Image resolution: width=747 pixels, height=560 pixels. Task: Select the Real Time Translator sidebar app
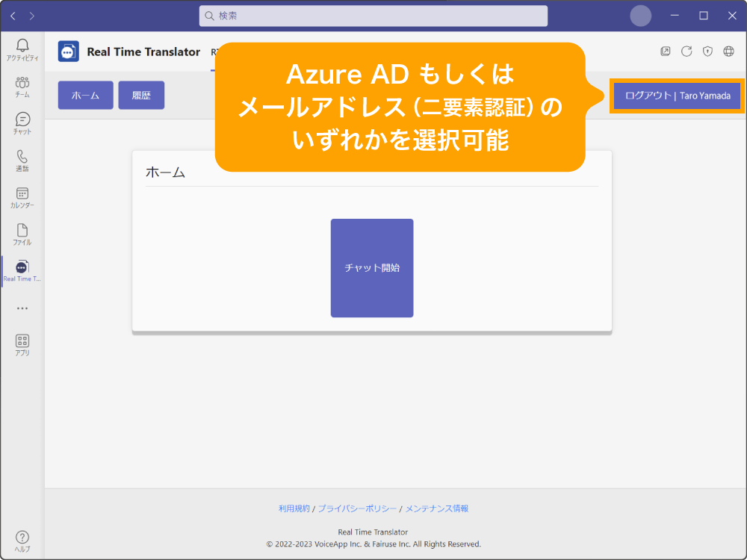point(22,271)
